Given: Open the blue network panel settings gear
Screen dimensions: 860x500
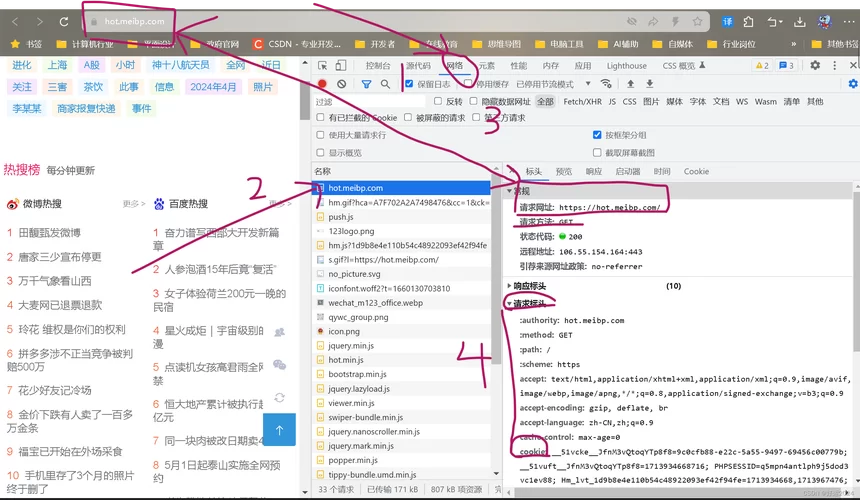Looking at the screenshot, I should (x=853, y=84).
